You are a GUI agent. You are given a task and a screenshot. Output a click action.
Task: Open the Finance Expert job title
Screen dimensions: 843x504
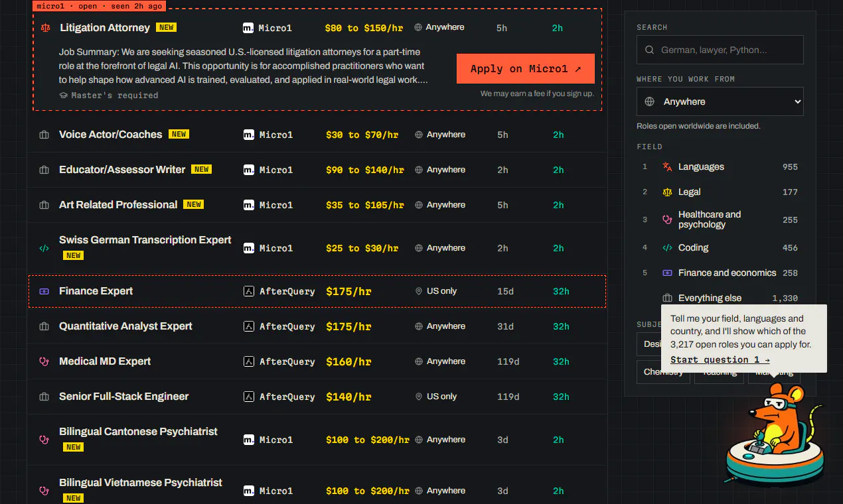click(96, 291)
